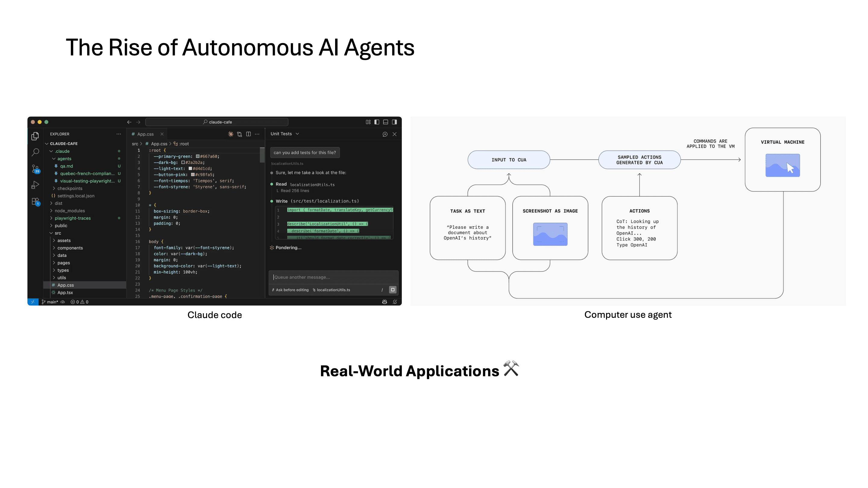This screenshot has height=488, width=868.
Task: Start a new chat with plus icon
Action: (385, 134)
